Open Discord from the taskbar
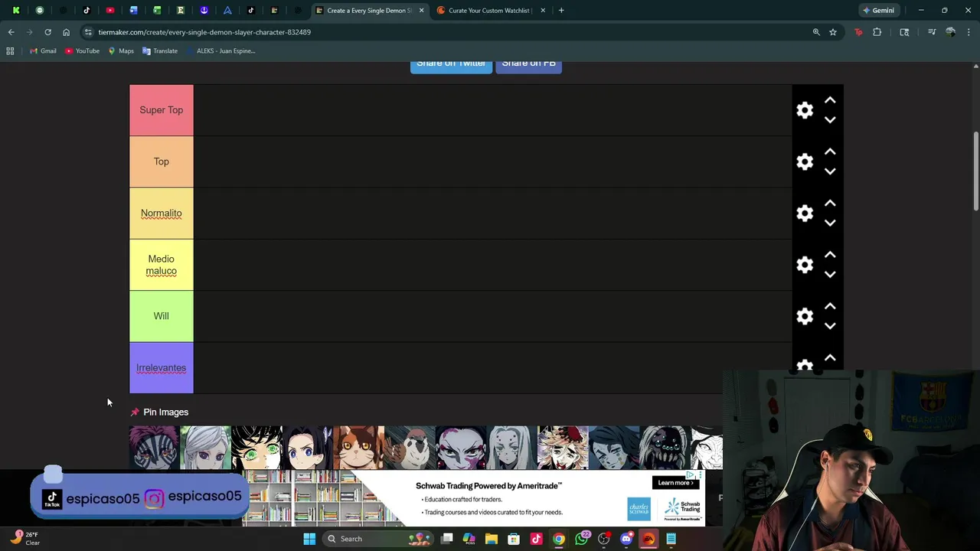Image resolution: width=980 pixels, height=551 pixels. (626, 539)
